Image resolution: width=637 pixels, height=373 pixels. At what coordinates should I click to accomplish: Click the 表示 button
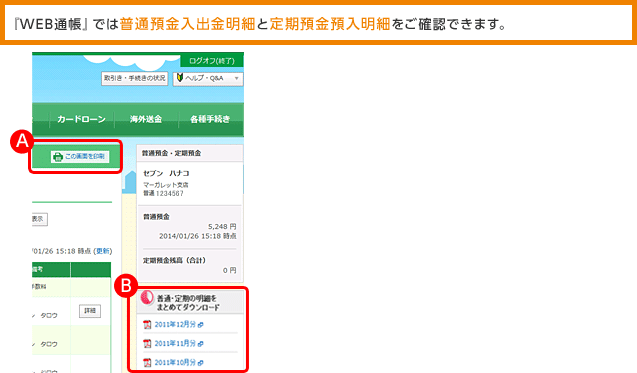point(39,219)
